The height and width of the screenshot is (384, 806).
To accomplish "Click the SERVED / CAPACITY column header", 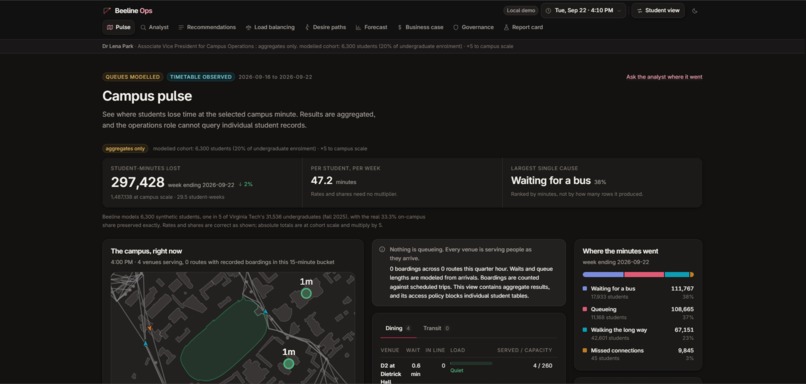I will 524,351.
